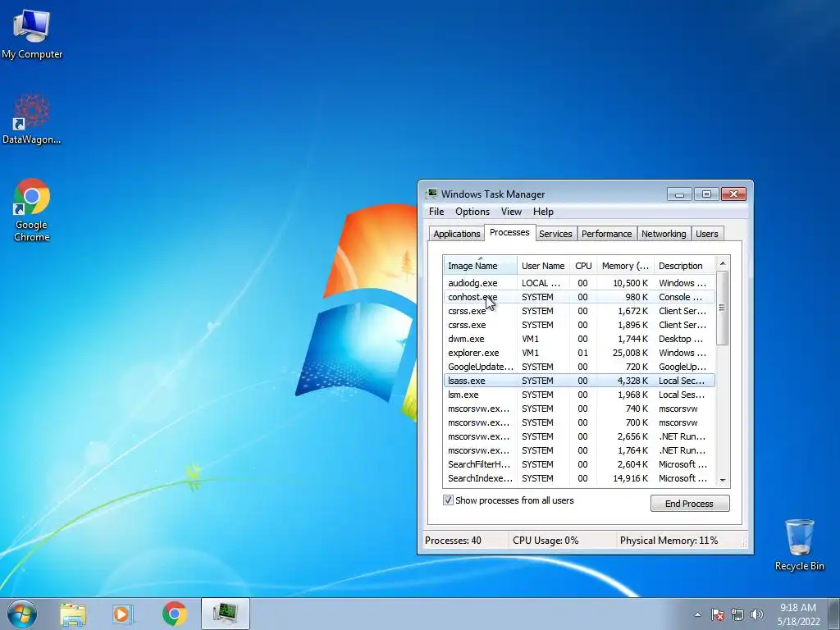Switch to the Services tab
This screenshot has height=630, width=840.
coord(555,234)
